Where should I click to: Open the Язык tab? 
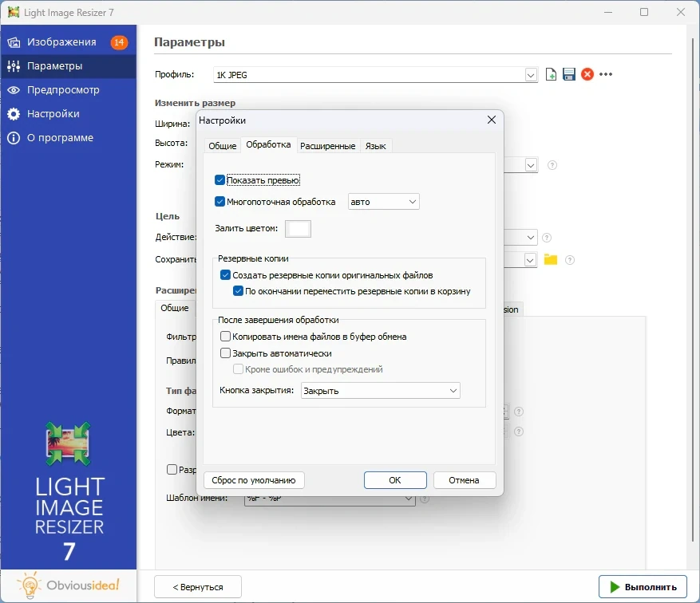(375, 146)
